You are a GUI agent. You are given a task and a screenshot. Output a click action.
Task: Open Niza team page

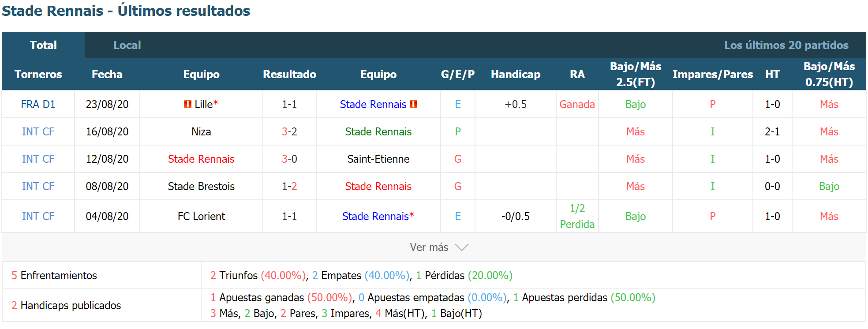[x=201, y=132]
